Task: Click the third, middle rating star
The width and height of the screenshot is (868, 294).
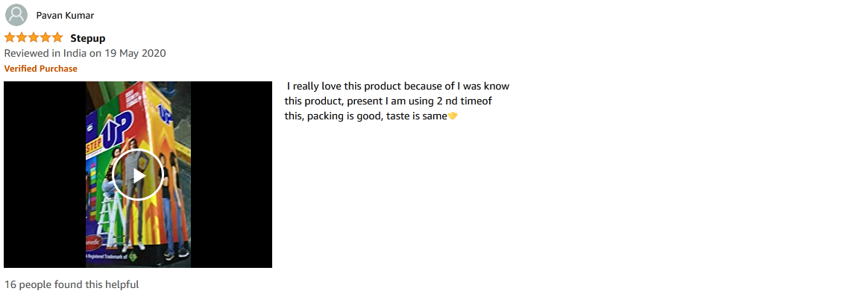Action: pos(34,37)
